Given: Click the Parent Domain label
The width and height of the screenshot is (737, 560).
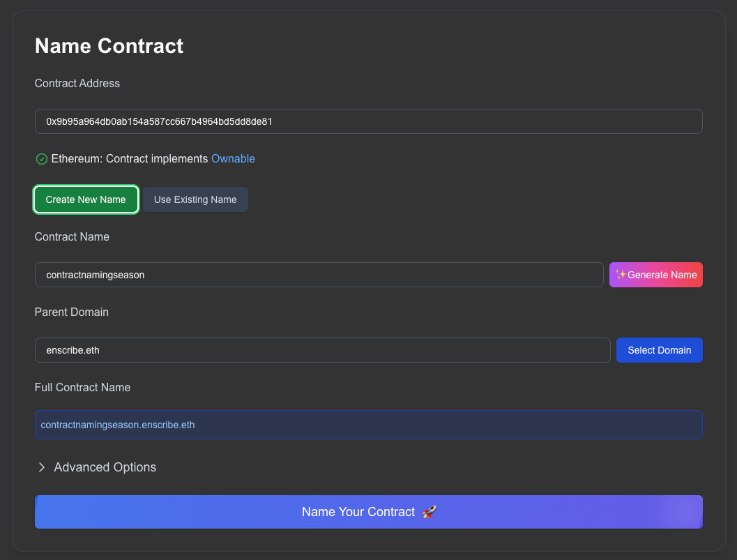Looking at the screenshot, I should [x=72, y=312].
